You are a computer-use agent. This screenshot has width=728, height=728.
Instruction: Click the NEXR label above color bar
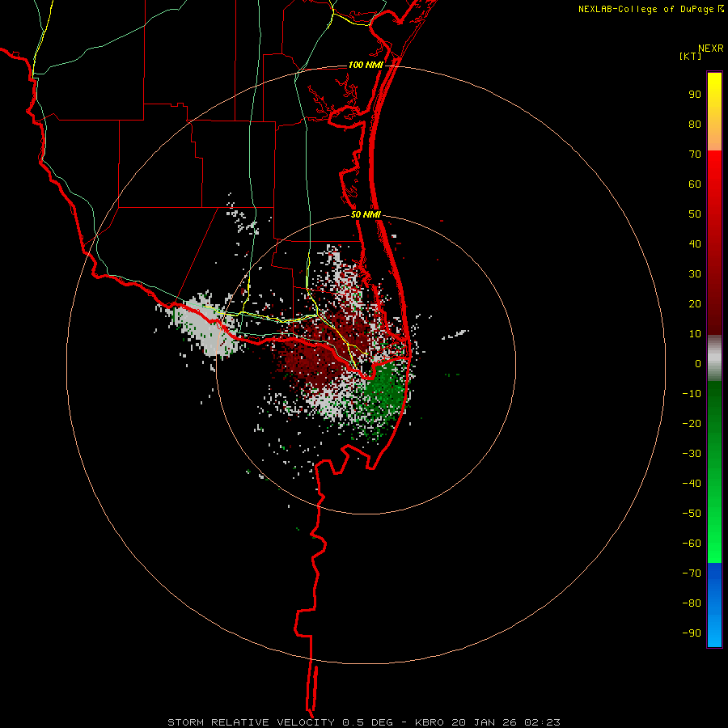pyautogui.click(x=711, y=49)
